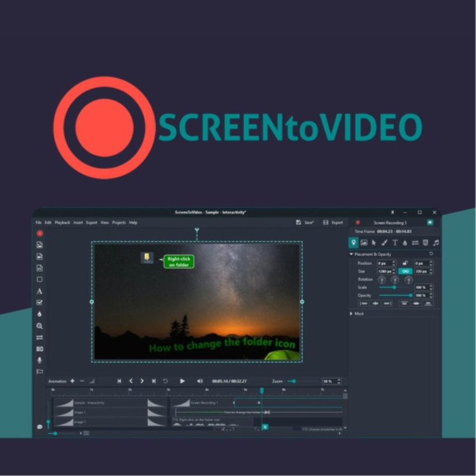Select the text tool (A) in left sidebar
This screenshot has width=476, height=476.
point(40,291)
